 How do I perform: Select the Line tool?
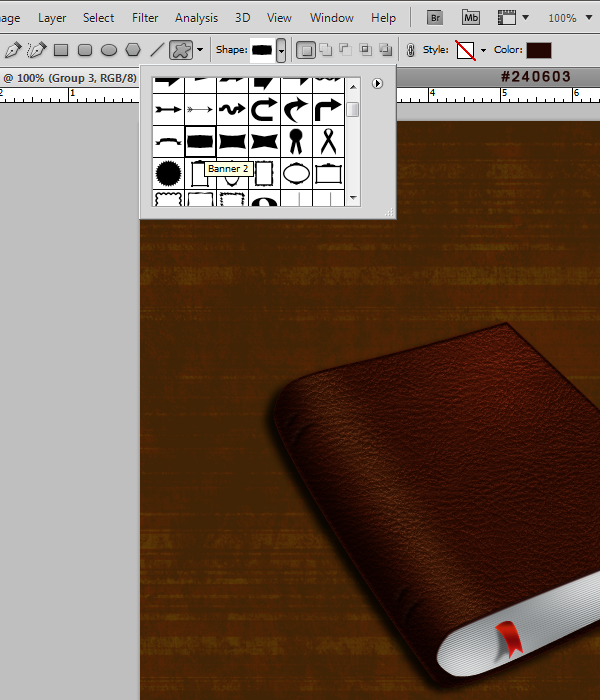click(157, 50)
